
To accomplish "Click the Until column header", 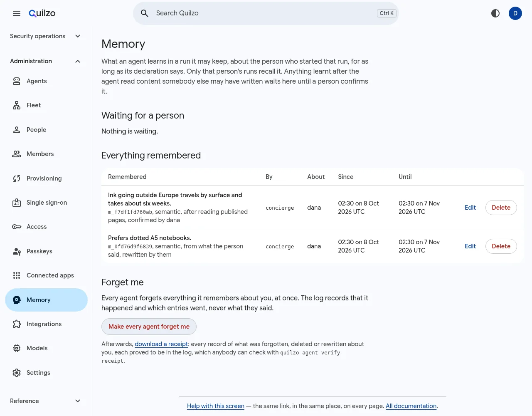I will tap(405, 177).
